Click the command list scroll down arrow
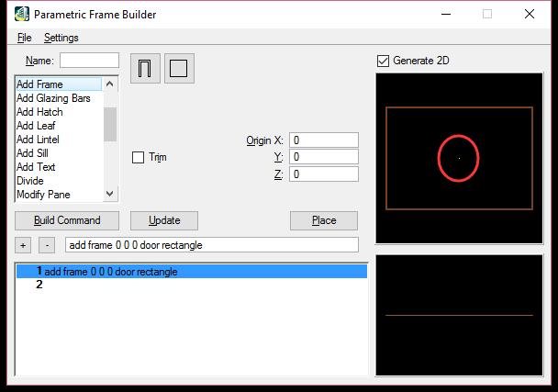The image size is (558, 392). coord(110,194)
